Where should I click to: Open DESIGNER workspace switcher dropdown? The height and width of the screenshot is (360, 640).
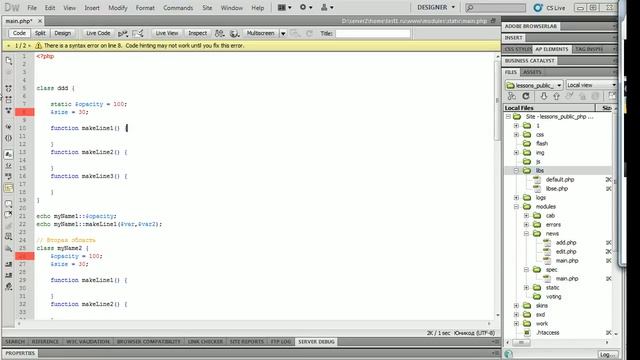coord(436,7)
